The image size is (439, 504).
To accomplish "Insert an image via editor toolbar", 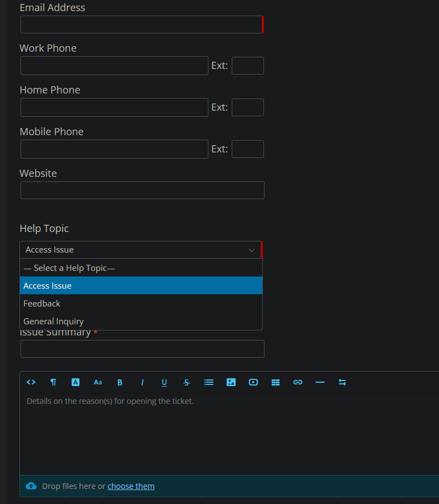I will click(x=231, y=382).
